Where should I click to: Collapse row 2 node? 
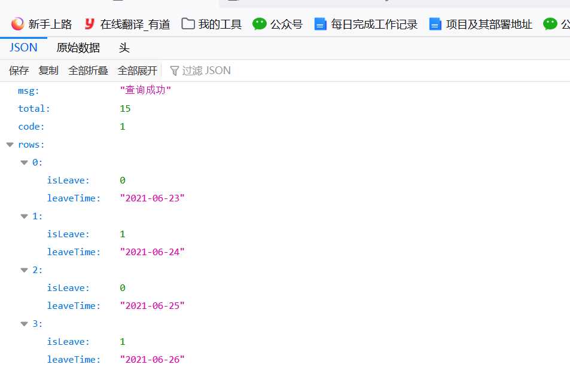(25, 270)
